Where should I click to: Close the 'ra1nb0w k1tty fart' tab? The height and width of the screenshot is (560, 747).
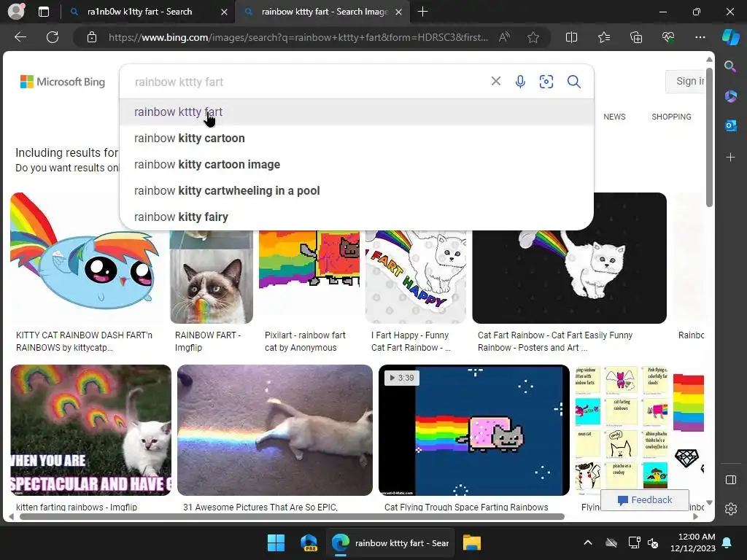pos(224,12)
